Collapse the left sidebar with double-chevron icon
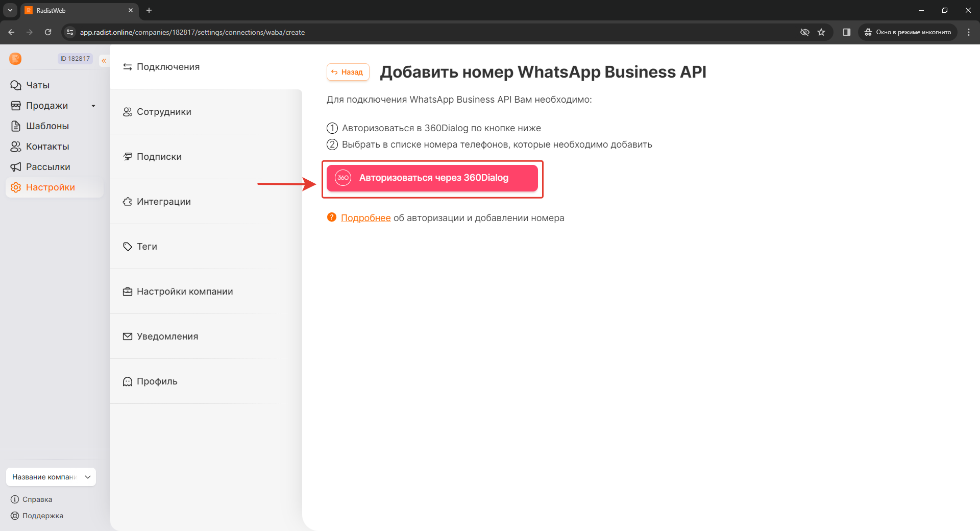Image resolution: width=980 pixels, height=531 pixels. point(104,61)
